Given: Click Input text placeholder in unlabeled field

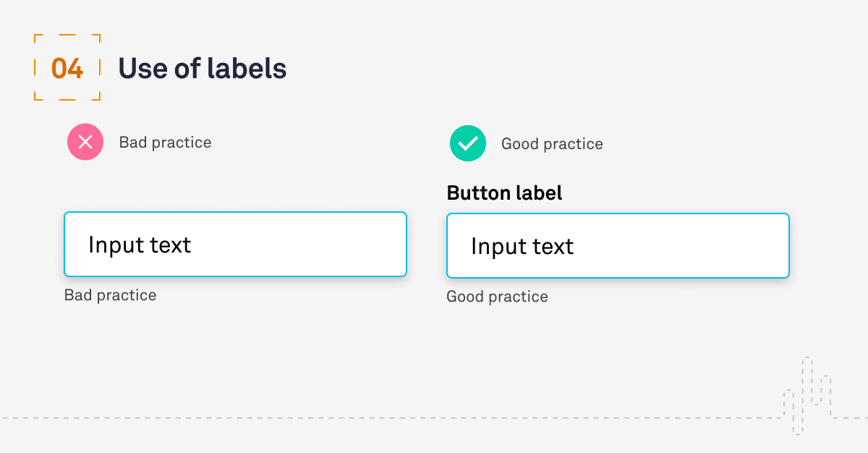Looking at the screenshot, I should [x=140, y=245].
